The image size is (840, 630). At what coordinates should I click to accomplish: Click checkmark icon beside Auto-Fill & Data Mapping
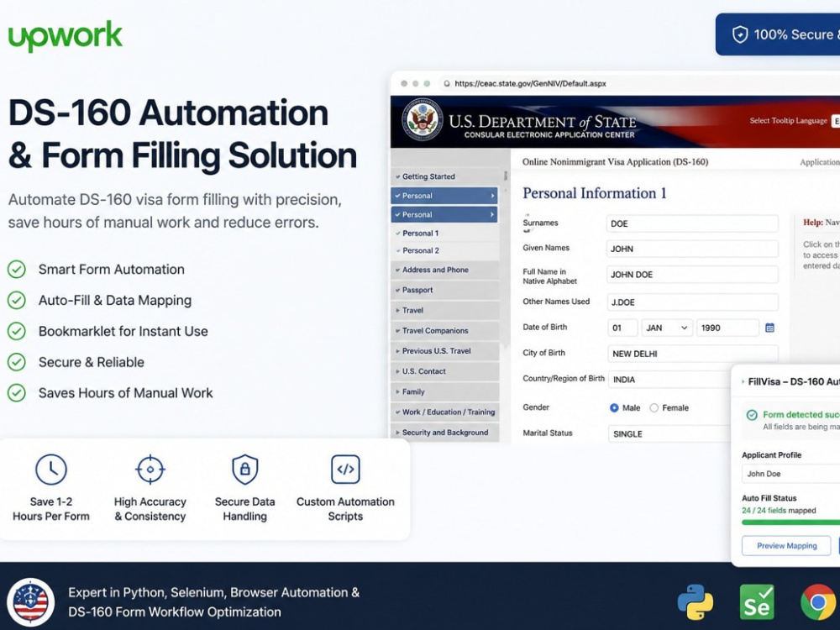click(x=17, y=300)
